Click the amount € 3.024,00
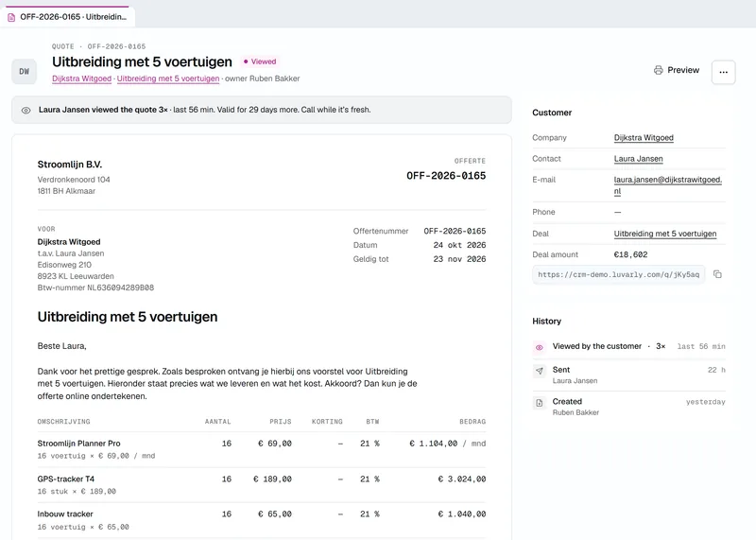The height and width of the screenshot is (540, 756). tap(462, 479)
